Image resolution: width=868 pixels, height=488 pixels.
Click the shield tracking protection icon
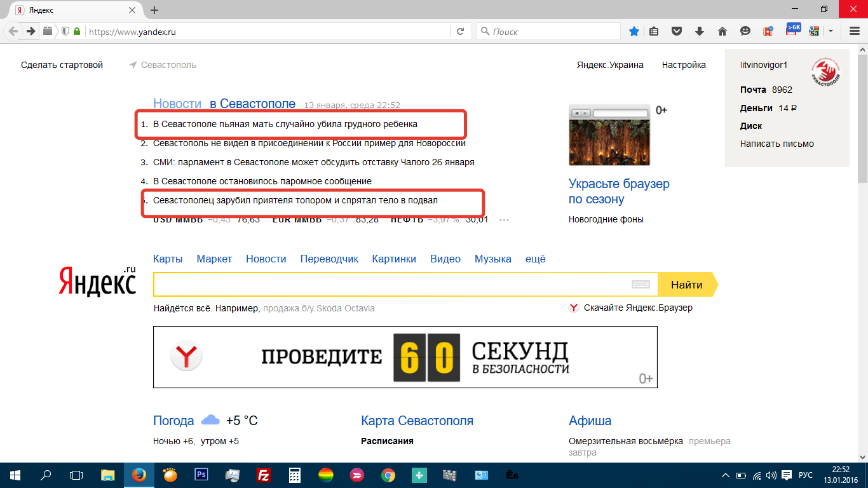coord(65,31)
